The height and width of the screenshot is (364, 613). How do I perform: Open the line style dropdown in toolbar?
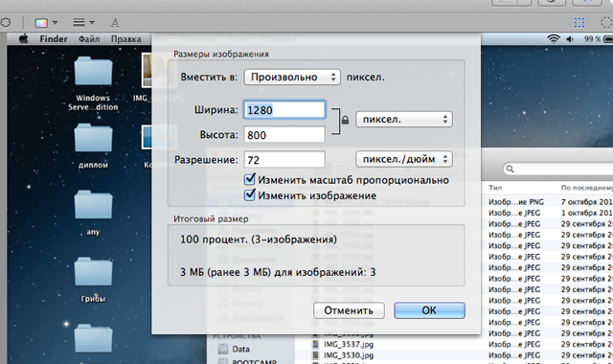(x=83, y=23)
